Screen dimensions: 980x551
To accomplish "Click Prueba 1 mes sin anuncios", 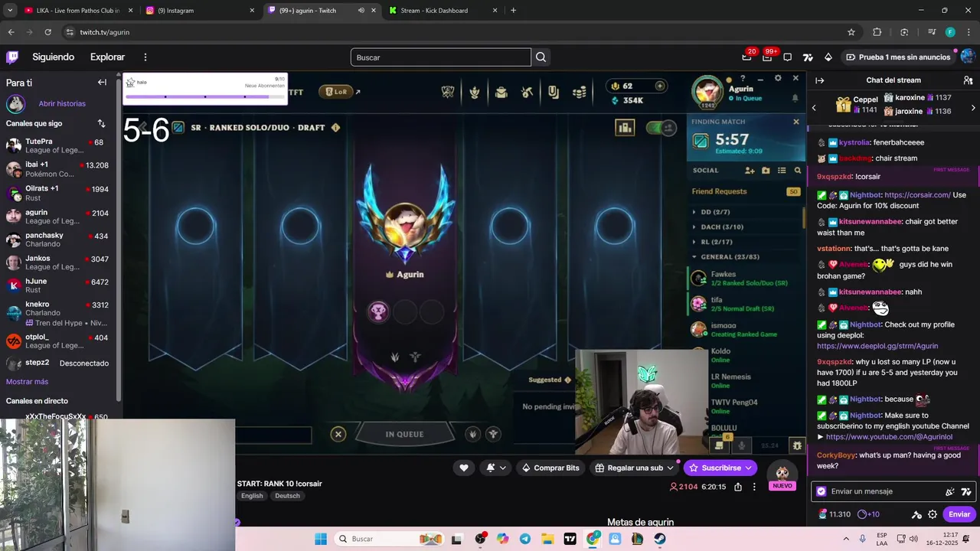I will 897,57.
